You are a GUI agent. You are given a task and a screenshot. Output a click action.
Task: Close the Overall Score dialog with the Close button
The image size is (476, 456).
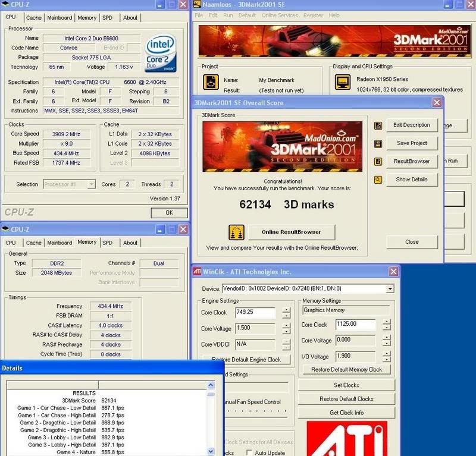click(412, 242)
